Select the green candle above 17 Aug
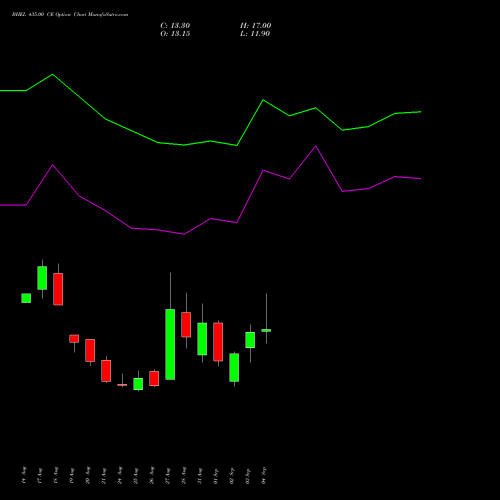500x500 pixels. [42, 278]
